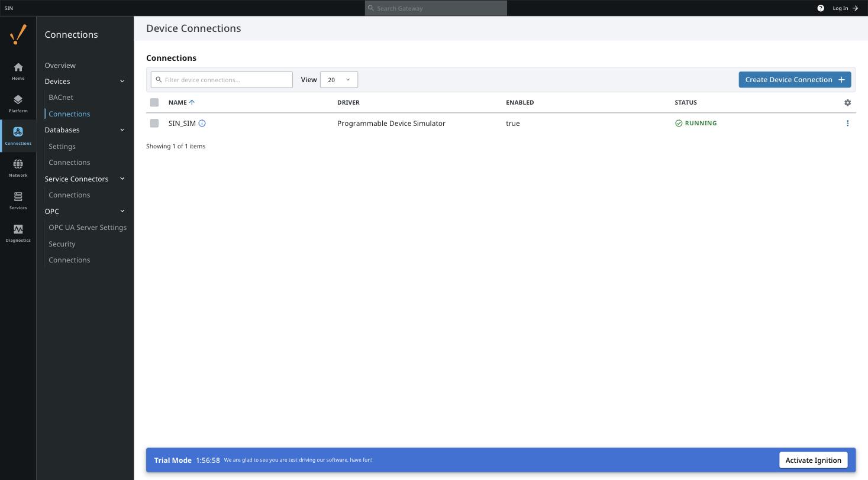The image size is (868, 480).
Task: Collapse the Service Connectors section
Action: click(122, 179)
